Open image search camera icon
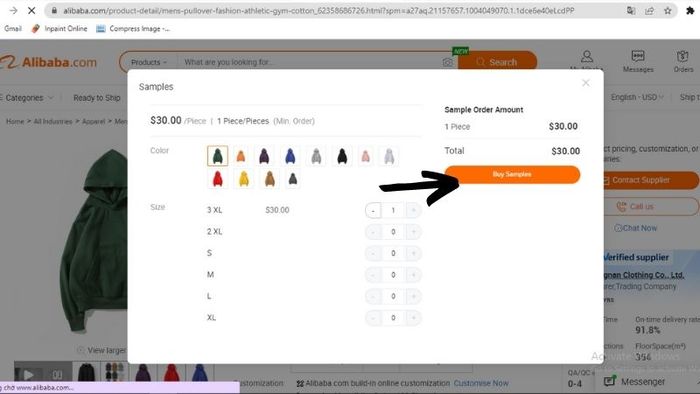Image resolution: width=700 pixels, height=394 pixels. (448, 62)
